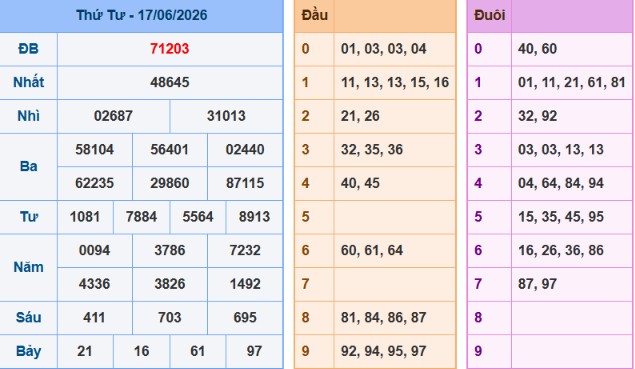Click Đầu row values 40, 45
This screenshot has width=635, height=369.
(x=360, y=183)
